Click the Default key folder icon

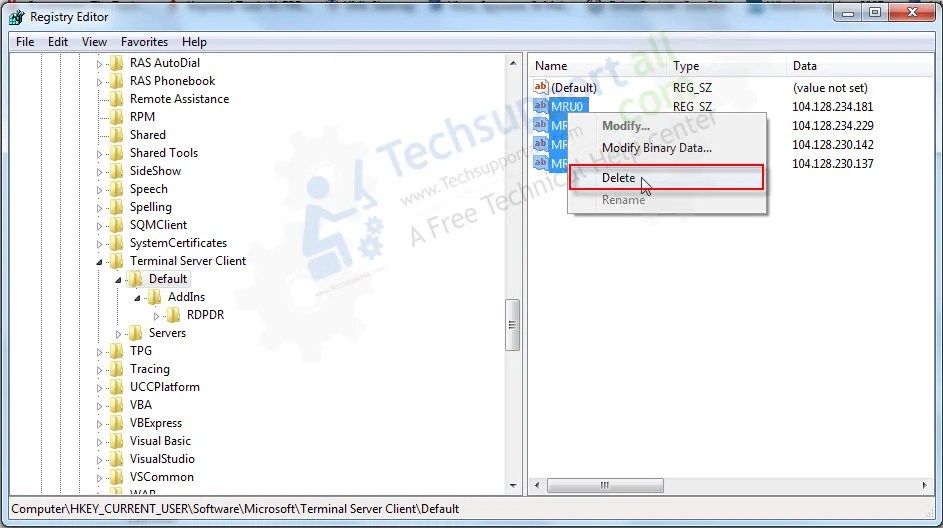136,279
